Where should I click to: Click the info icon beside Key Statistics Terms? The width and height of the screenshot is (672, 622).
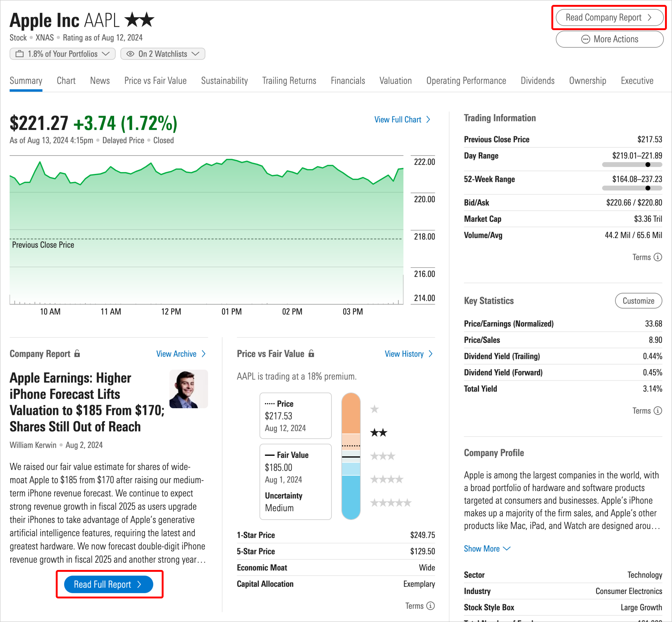[x=658, y=411]
